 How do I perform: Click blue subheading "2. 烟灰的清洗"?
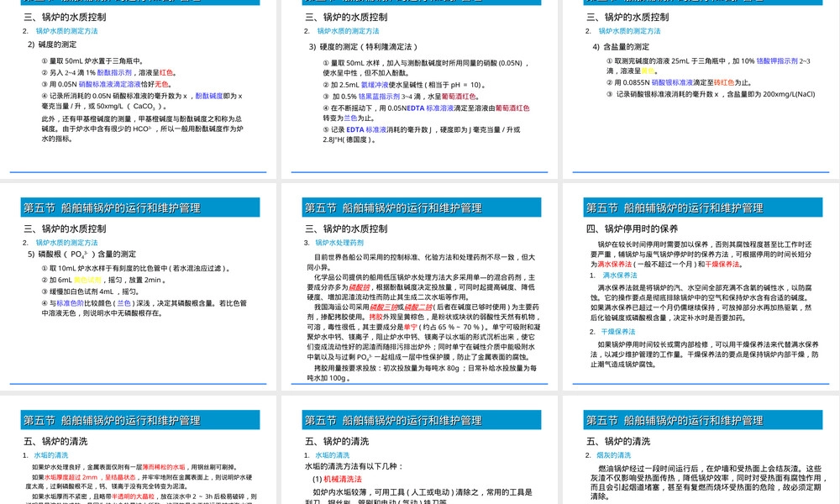[608, 454]
